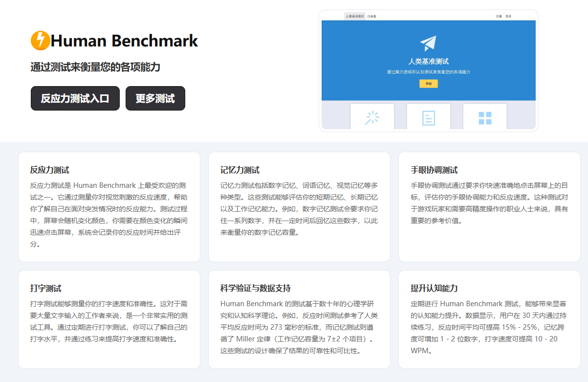Click paragraph starting 打字测试能够测量你的打字速度
The width and height of the screenshot is (588, 382).
click(x=109, y=321)
